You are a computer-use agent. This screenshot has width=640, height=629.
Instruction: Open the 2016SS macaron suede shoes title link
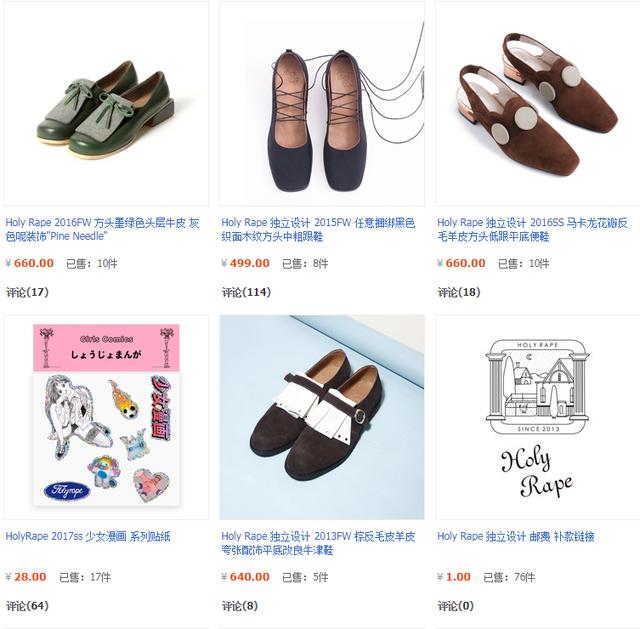point(532,229)
